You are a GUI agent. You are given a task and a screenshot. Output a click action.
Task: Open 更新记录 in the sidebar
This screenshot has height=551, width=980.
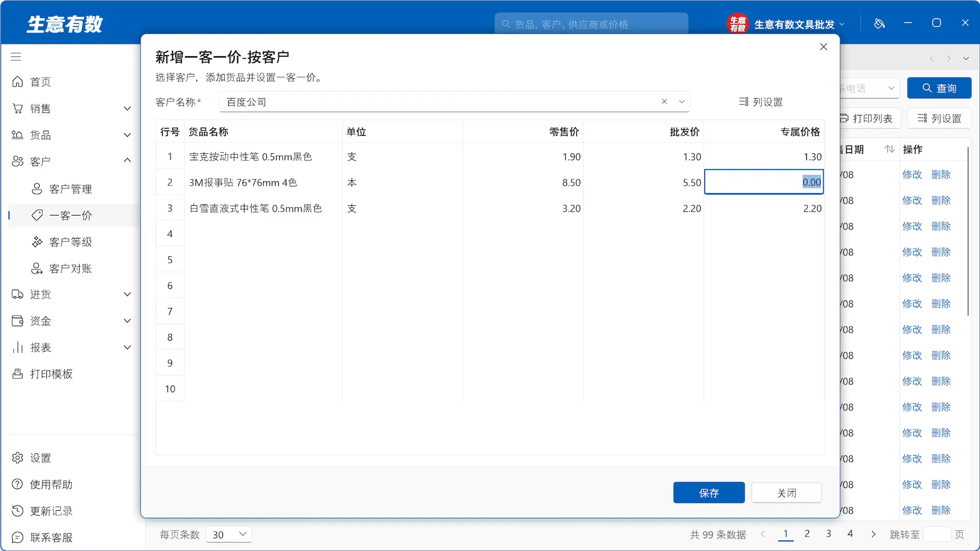51,511
